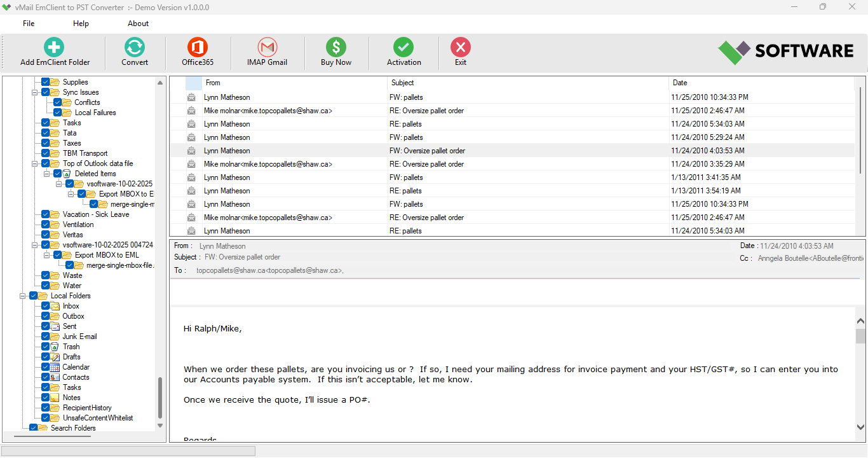
Task: Toggle the Taxes folder checkbox
Action: coord(46,143)
